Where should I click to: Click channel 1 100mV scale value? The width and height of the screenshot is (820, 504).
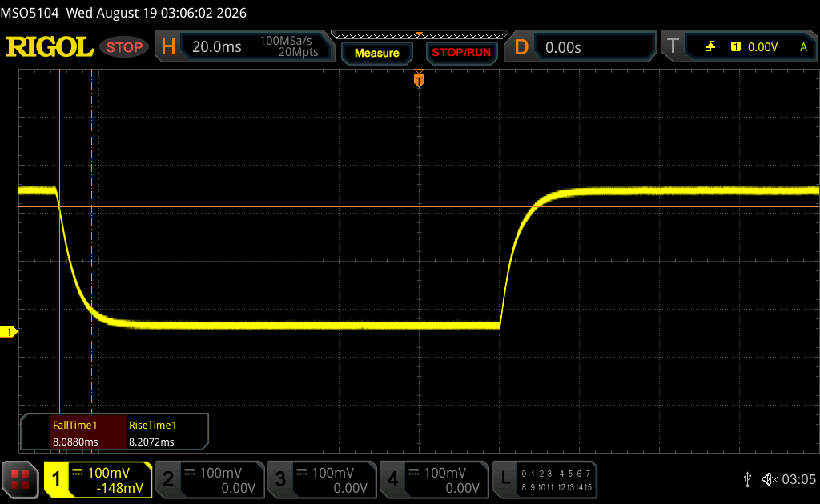(108, 473)
